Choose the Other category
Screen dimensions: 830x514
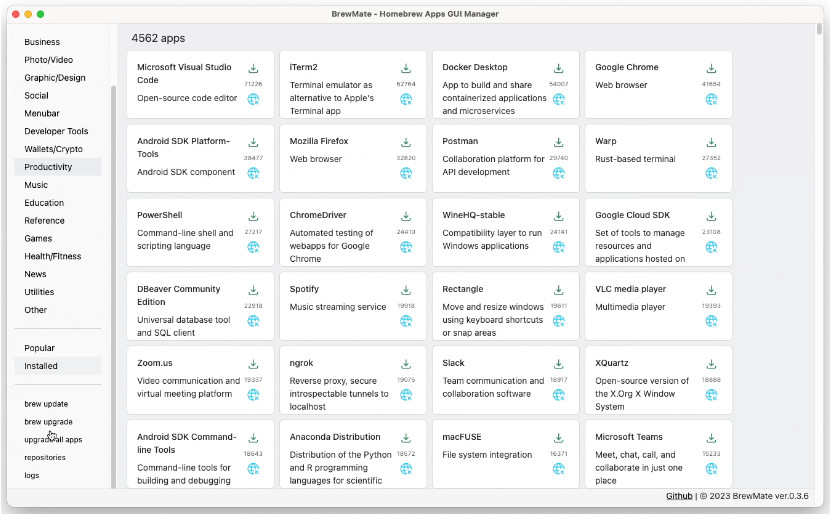click(35, 310)
